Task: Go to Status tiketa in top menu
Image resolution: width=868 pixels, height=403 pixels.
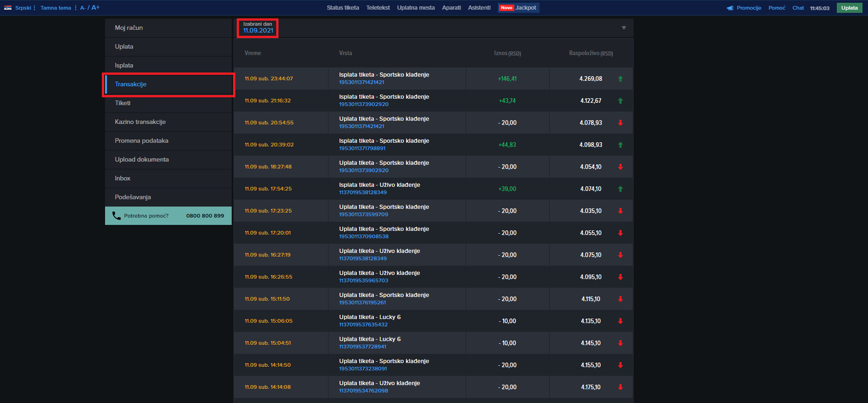Action: 343,8
